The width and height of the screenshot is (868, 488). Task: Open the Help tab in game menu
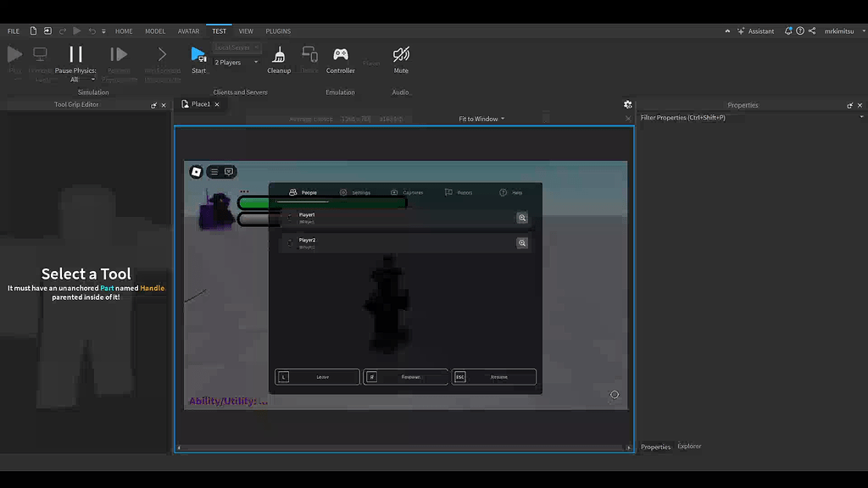point(511,192)
